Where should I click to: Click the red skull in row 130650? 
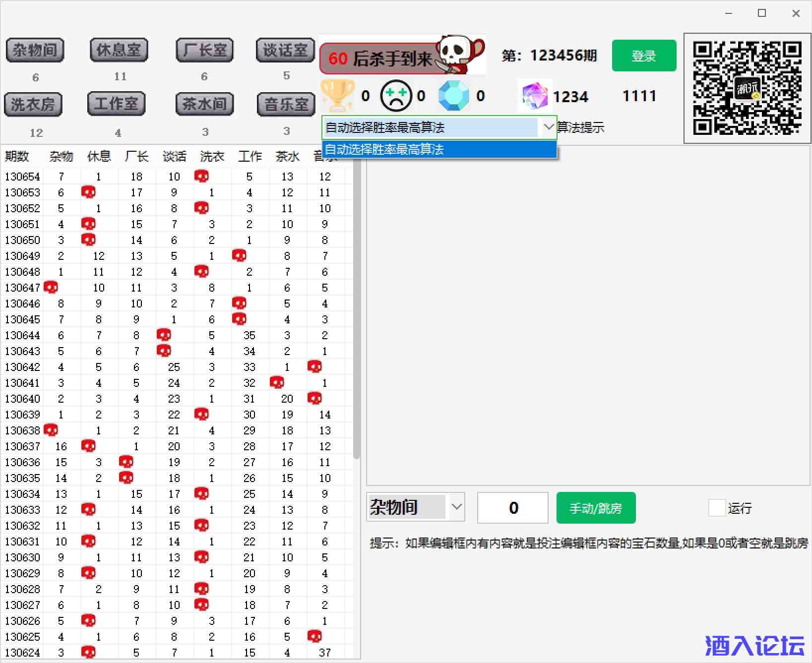(88, 240)
